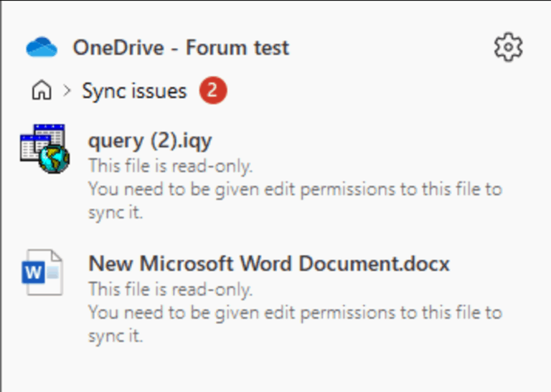Click the OneDrive - Forum test title
Viewport: 551px width, 392px height.
click(181, 48)
